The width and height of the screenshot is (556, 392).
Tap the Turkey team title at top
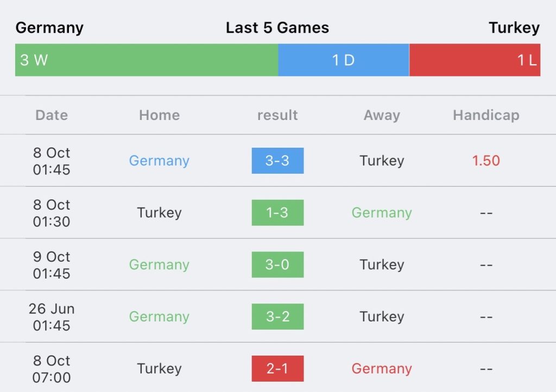(515, 28)
